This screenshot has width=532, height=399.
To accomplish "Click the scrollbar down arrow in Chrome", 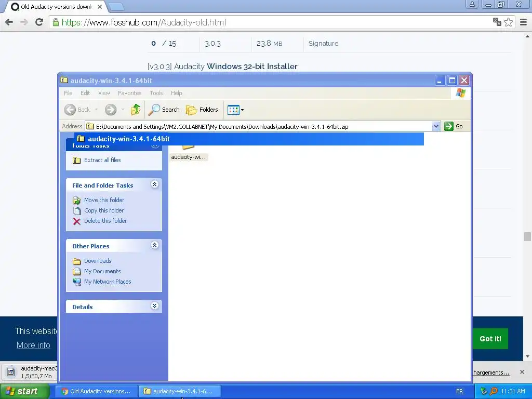I will tap(527, 356).
